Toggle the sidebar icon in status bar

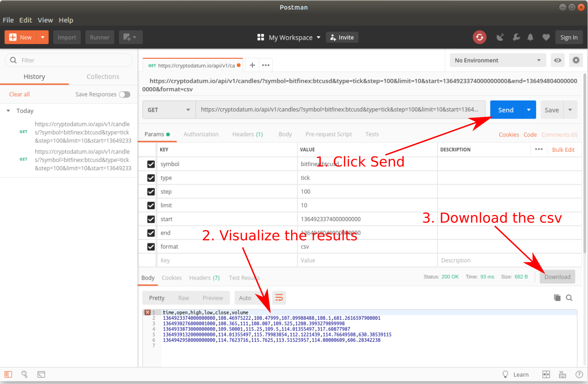[x=8, y=375]
